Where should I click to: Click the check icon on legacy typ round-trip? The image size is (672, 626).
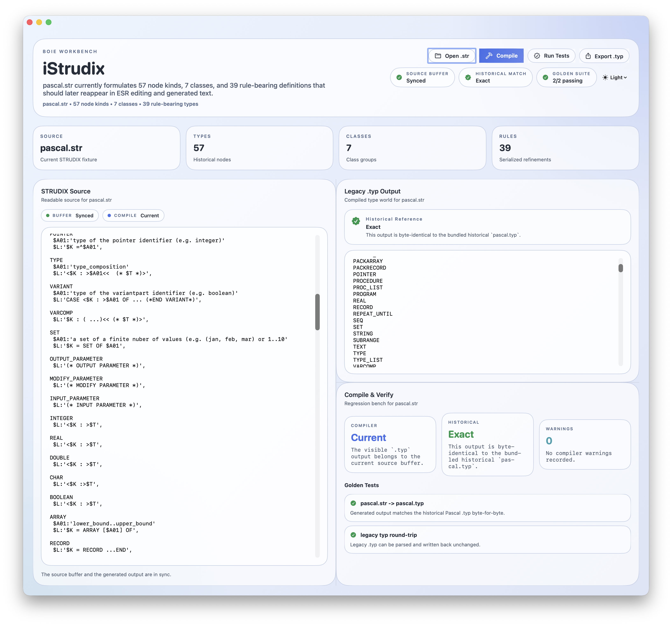(353, 535)
